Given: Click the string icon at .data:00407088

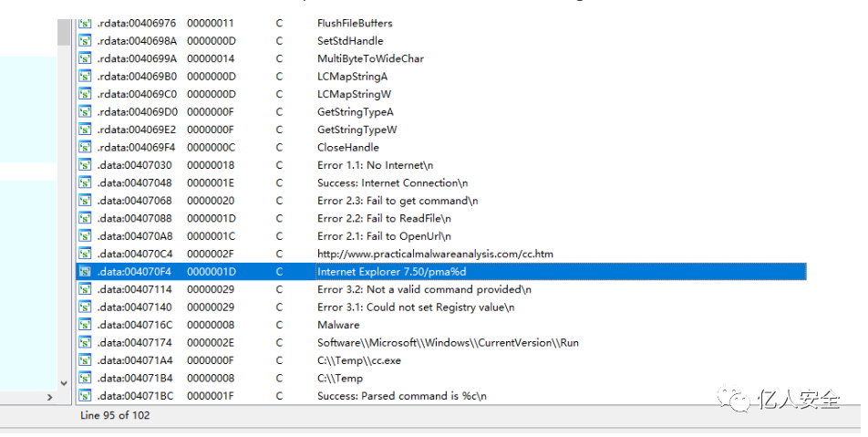Looking at the screenshot, I should coord(85,218).
